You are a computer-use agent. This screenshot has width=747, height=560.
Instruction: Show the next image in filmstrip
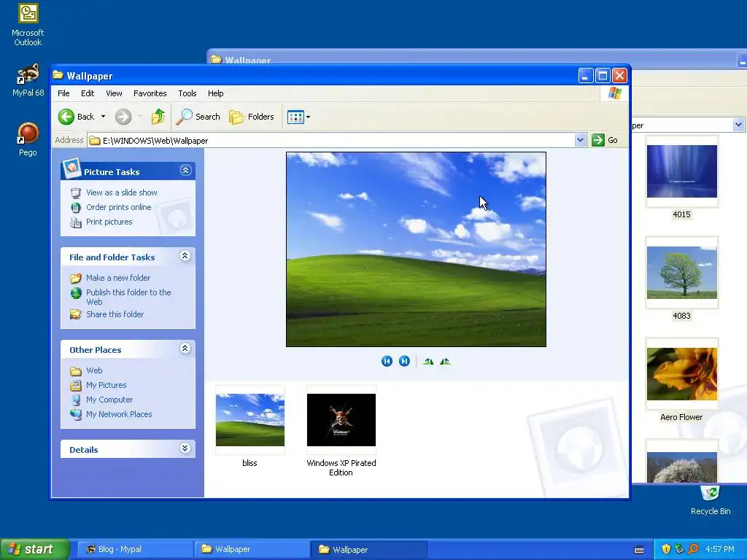pyautogui.click(x=404, y=362)
